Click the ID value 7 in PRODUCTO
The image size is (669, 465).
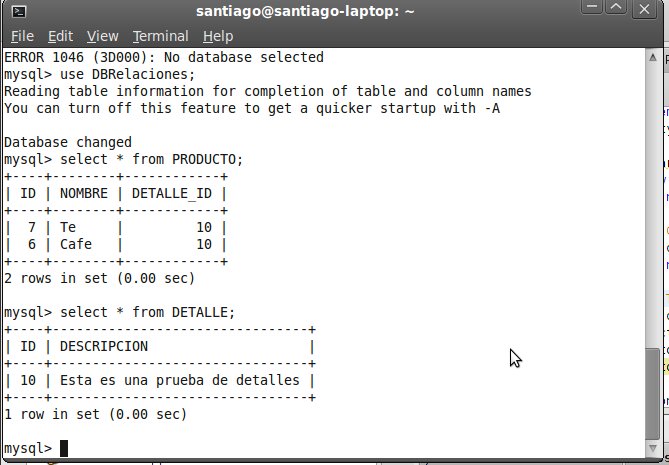(x=32, y=227)
